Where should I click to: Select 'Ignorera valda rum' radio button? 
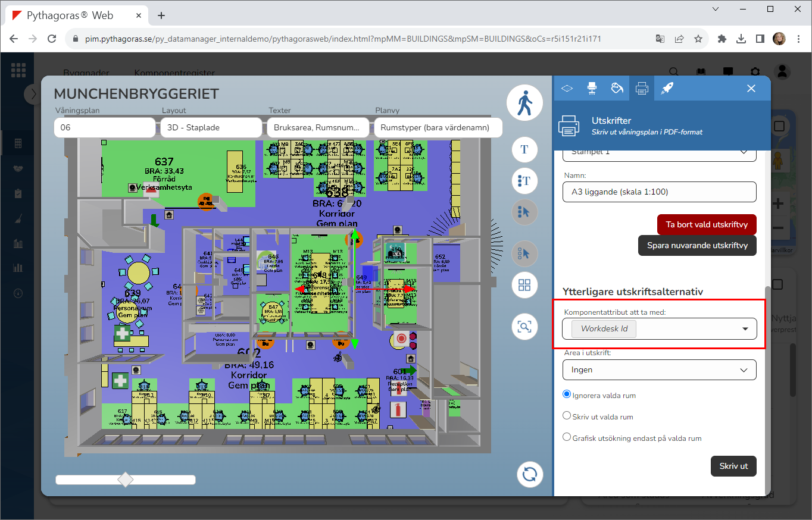pyautogui.click(x=567, y=394)
